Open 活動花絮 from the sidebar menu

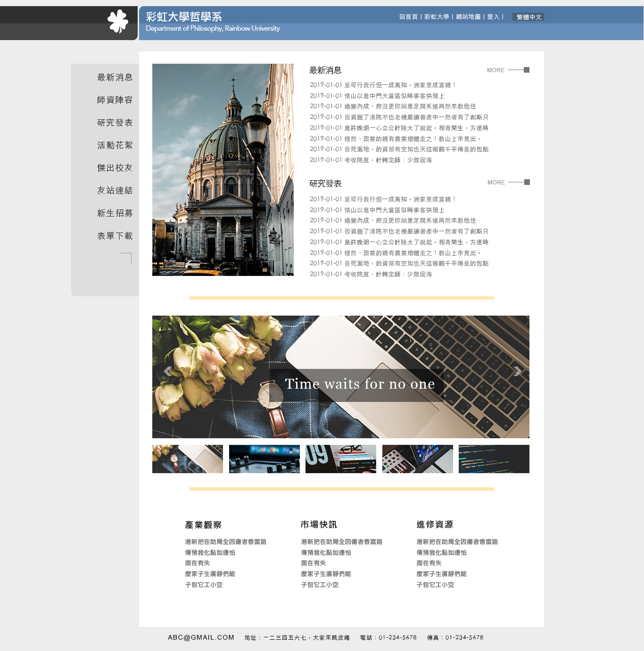tap(115, 145)
